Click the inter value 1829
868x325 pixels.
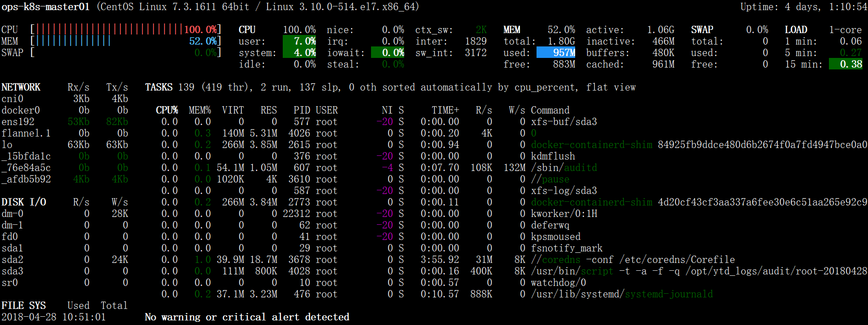[x=475, y=41]
